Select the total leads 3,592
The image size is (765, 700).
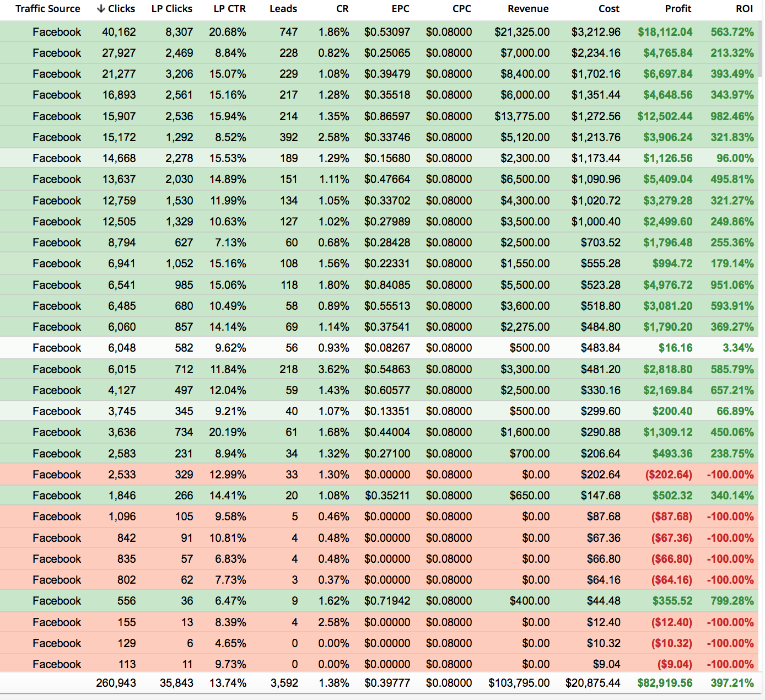[284, 683]
